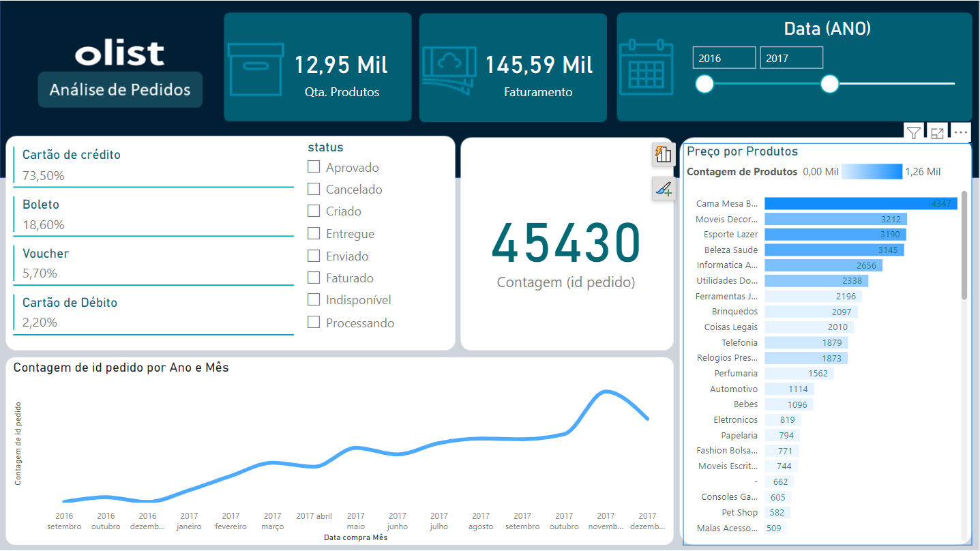Check the Faturado status checkbox
The image size is (980, 551).
pyautogui.click(x=314, y=278)
